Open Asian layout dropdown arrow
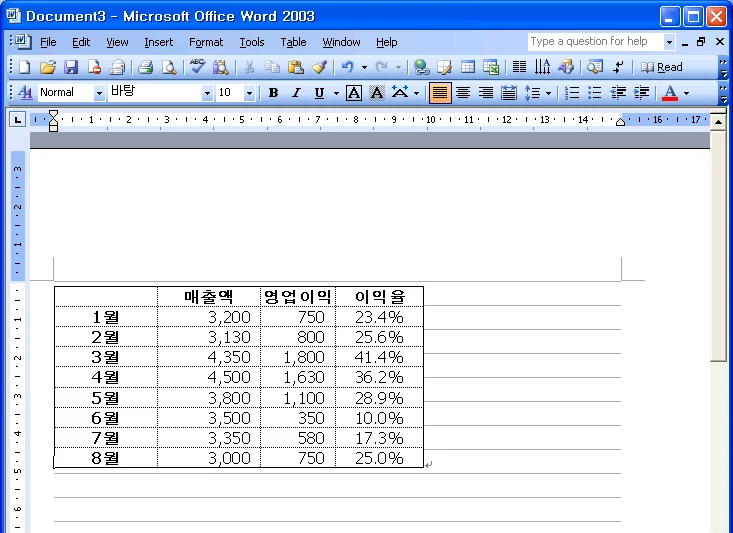The image size is (733, 533). (x=416, y=93)
